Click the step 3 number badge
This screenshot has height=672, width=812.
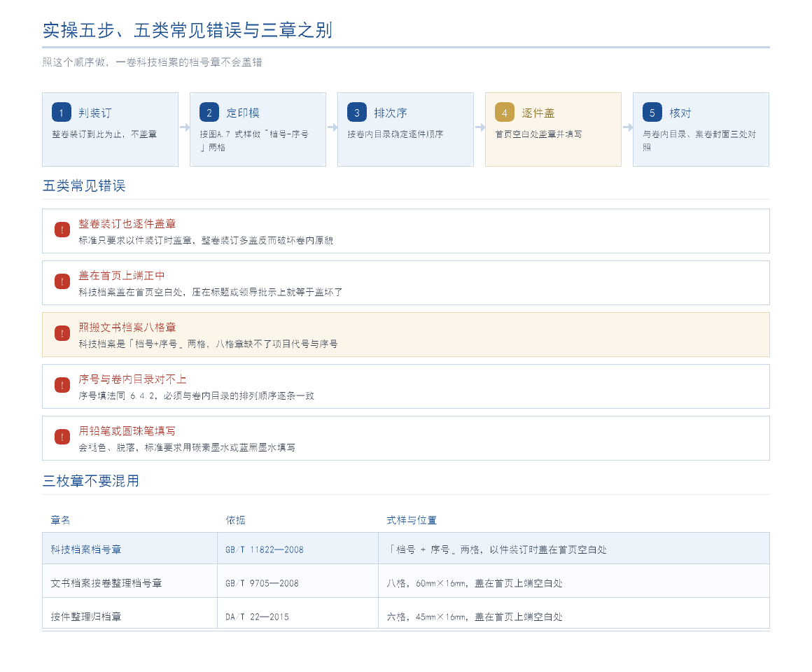pyautogui.click(x=357, y=112)
